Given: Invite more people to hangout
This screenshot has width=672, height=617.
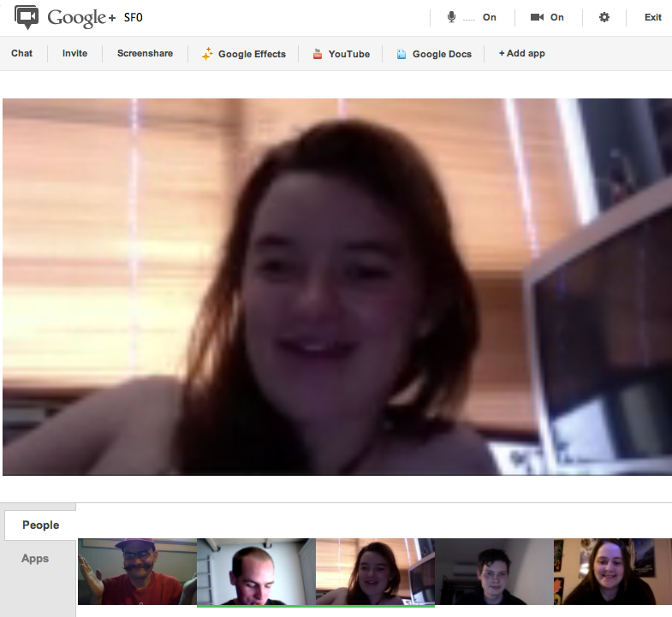Looking at the screenshot, I should [x=74, y=54].
